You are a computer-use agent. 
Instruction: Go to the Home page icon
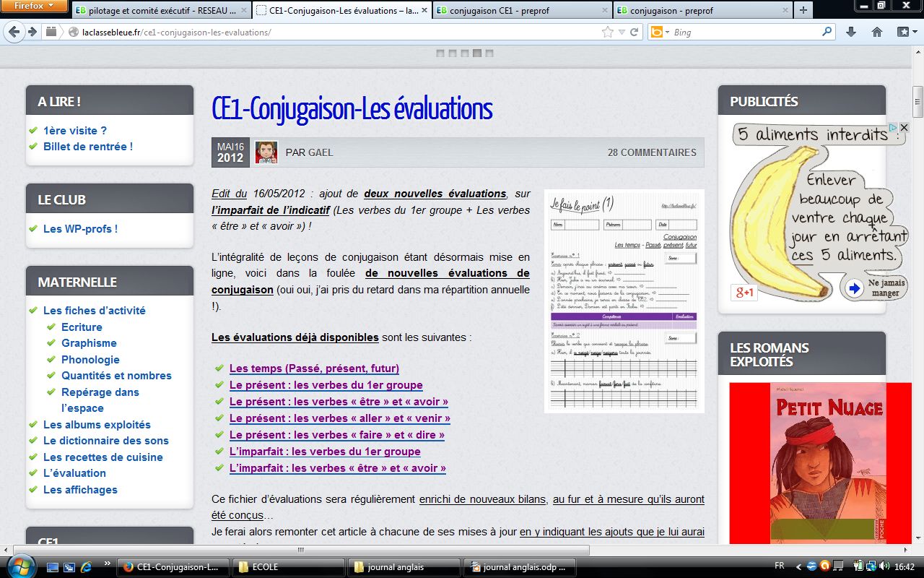pyautogui.click(x=877, y=32)
